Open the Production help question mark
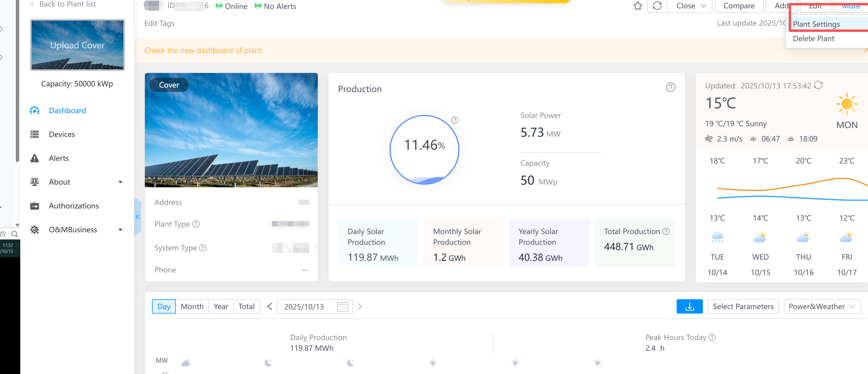Viewport: 868px width, 374px height. click(670, 87)
